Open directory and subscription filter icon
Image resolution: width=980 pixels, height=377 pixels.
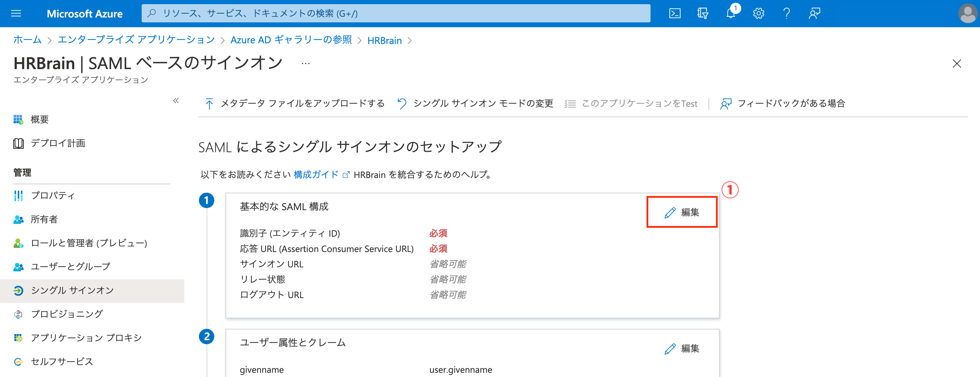703,14
